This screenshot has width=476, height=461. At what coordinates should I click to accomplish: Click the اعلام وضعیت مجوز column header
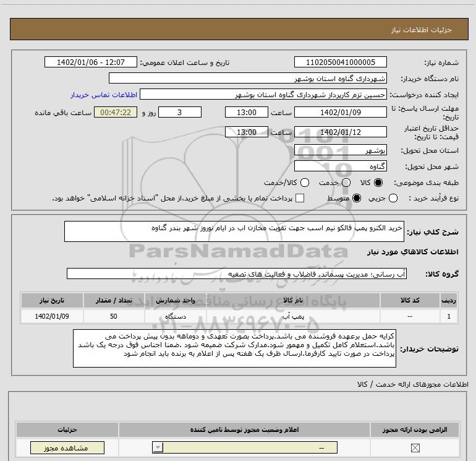(244, 429)
